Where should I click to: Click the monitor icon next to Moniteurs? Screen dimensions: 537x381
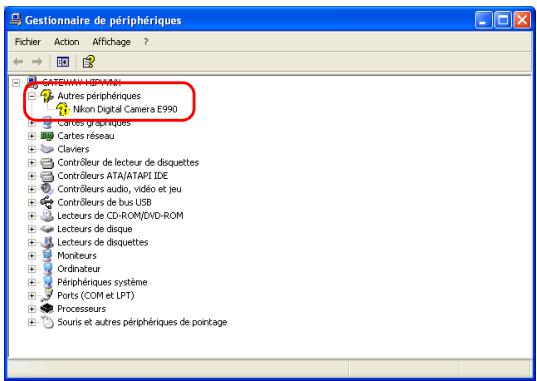(47, 256)
